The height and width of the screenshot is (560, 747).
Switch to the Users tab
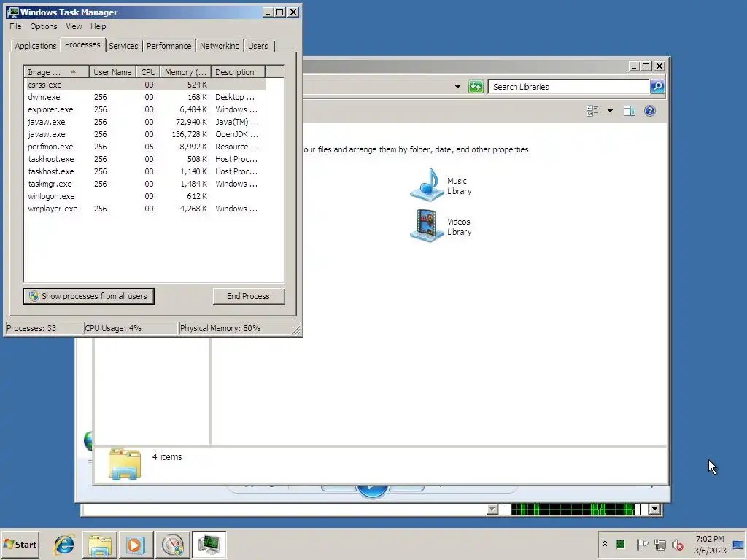(x=258, y=46)
